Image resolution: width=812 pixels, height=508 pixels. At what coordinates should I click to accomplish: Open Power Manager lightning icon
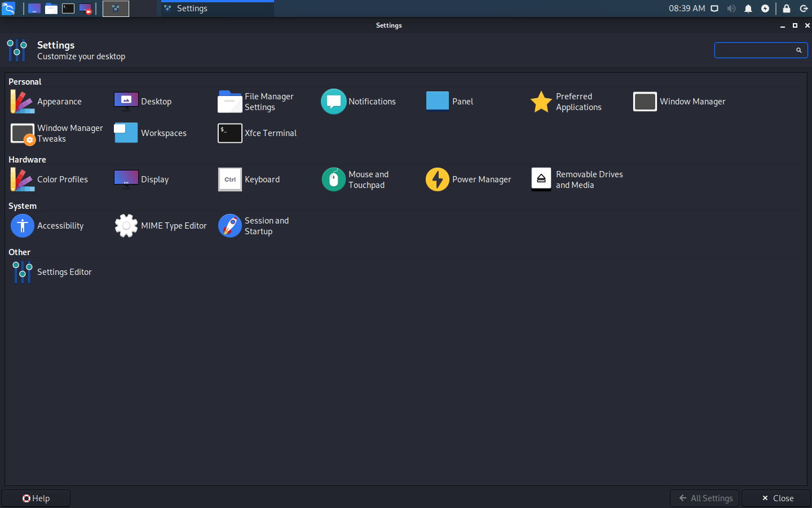pyautogui.click(x=438, y=179)
